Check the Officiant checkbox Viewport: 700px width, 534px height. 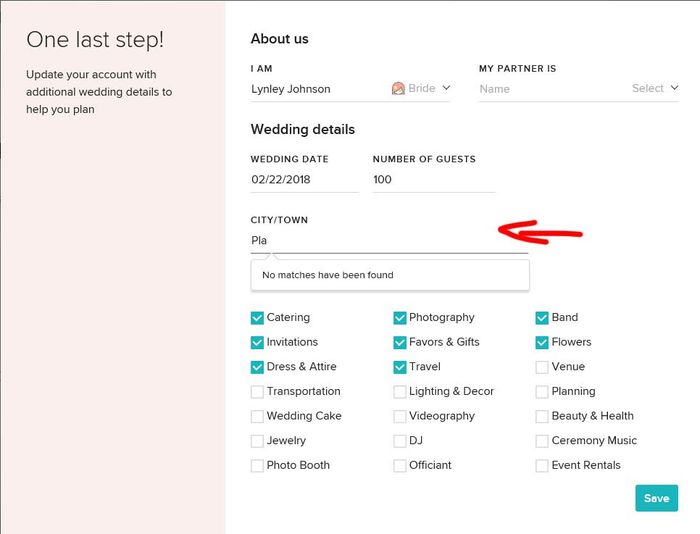pos(400,465)
